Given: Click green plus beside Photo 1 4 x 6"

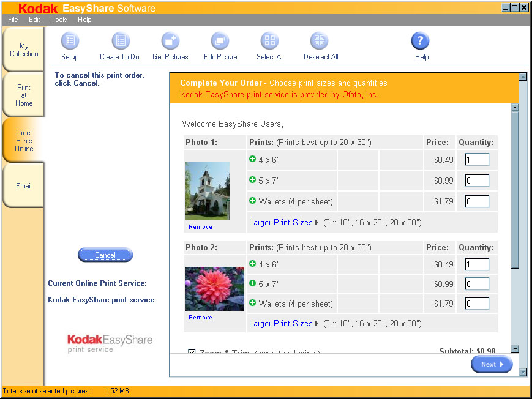Looking at the screenshot, I should pos(252,159).
